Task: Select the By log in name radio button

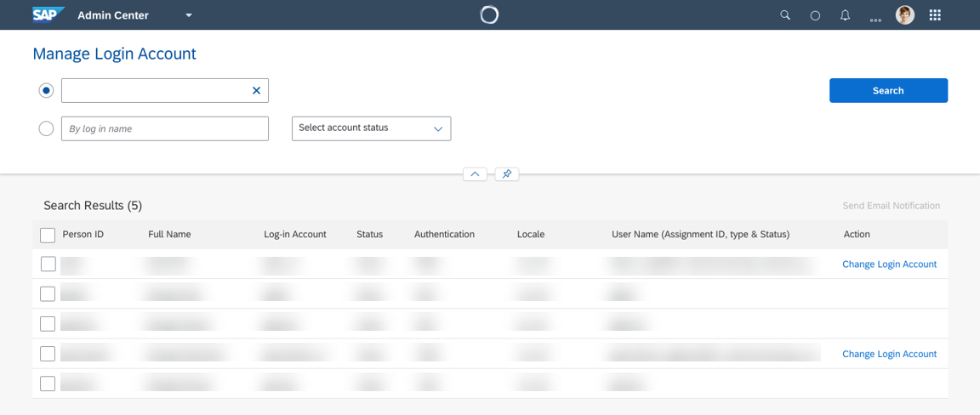Action: coord(46,128)
